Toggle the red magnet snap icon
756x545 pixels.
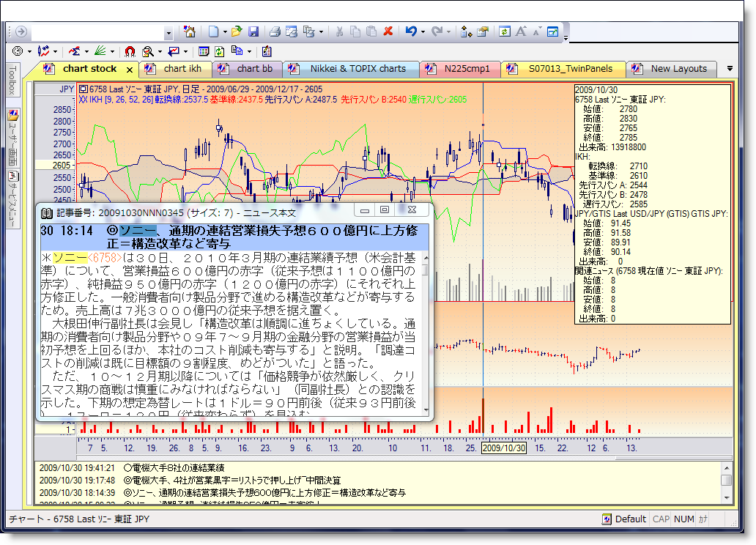click(x=130, y=51)
